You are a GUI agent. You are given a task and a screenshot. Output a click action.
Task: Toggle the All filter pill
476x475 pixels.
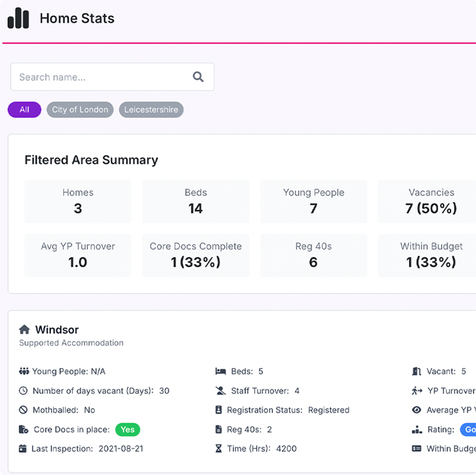(x=24, y=109)
